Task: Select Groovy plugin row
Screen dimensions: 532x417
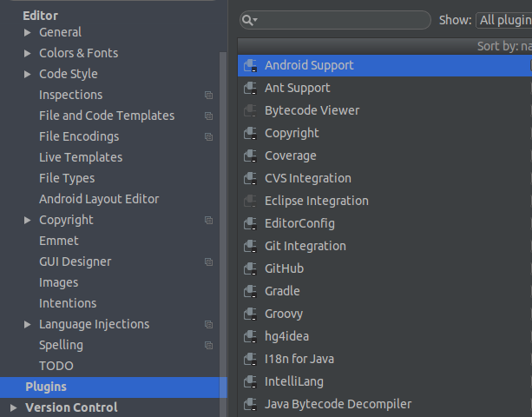Action: click(384, 314)
